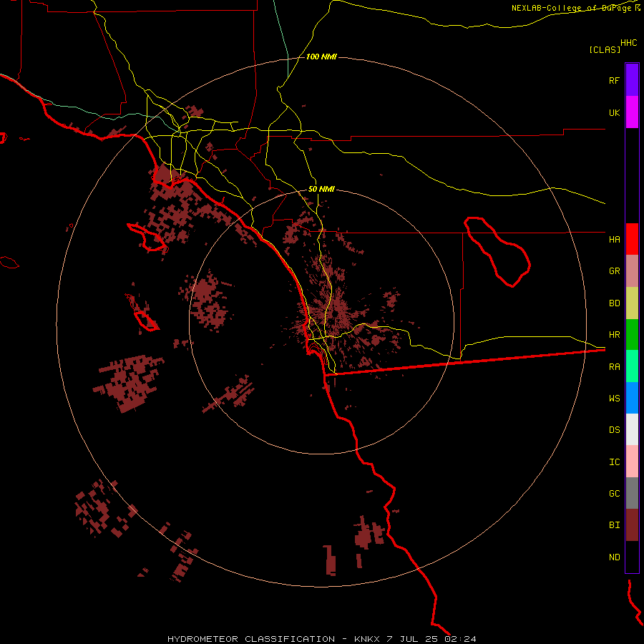This screenshot has width=644, height=644.
Task: Click the HA legend label
Action: (614, 239)
